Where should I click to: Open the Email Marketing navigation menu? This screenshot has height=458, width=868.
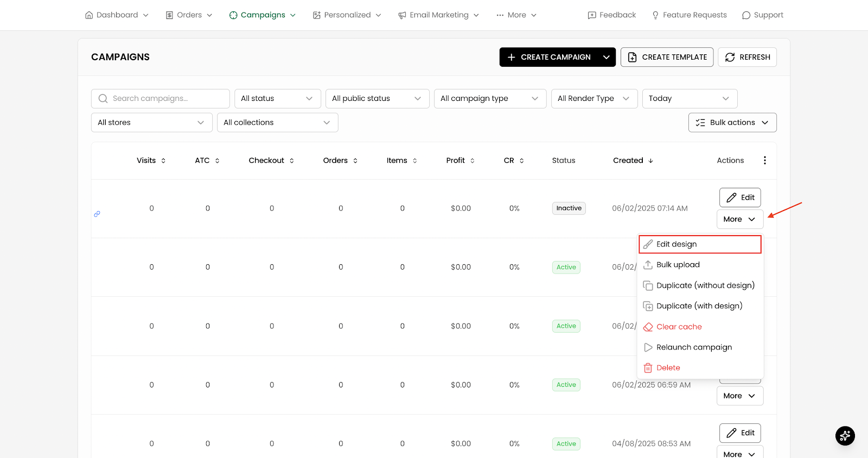[438, 15]
